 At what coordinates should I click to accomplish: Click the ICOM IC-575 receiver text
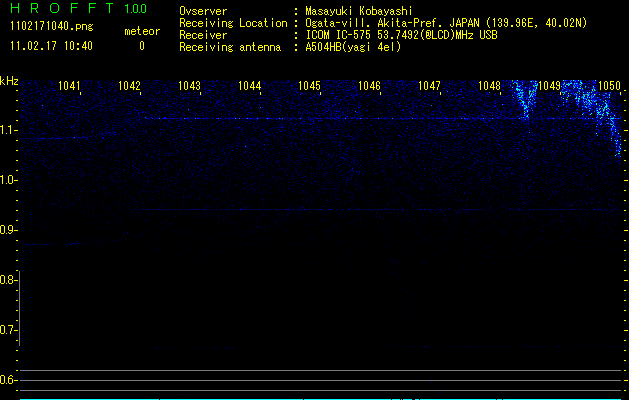[401, 35]
